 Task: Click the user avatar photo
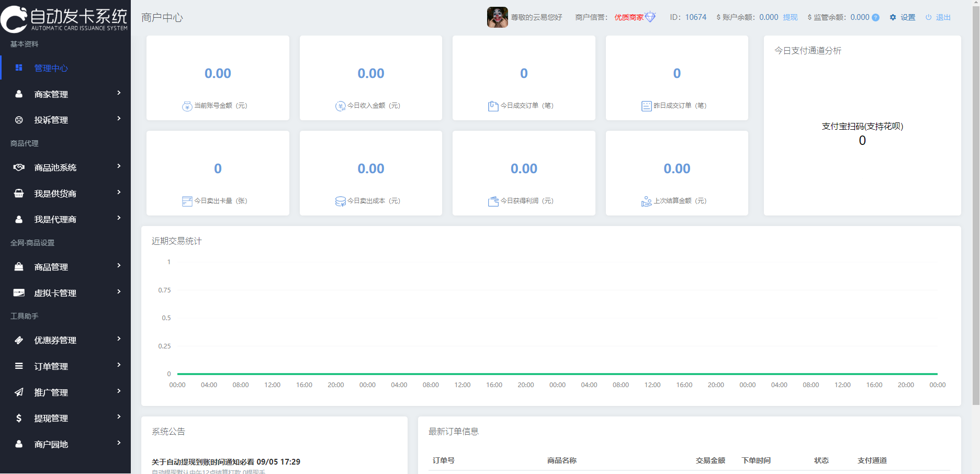coord(497,17)
